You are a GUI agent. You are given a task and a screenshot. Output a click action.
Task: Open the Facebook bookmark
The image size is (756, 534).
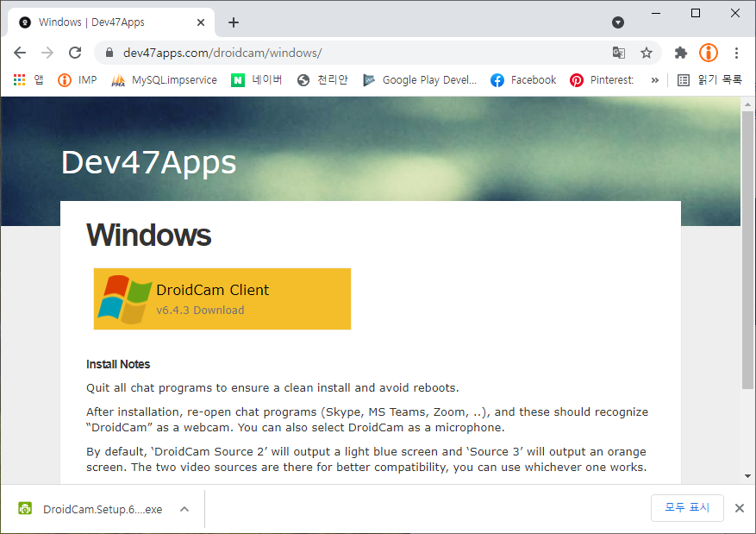pyautogui.click(x=523, y=79)
